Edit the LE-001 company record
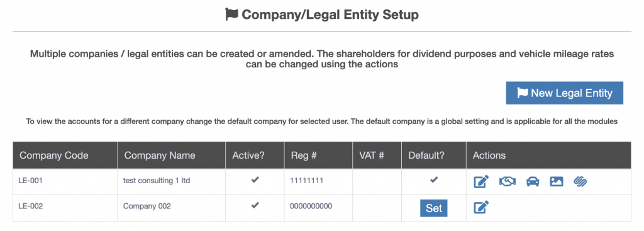 click(x=481, y=181)
